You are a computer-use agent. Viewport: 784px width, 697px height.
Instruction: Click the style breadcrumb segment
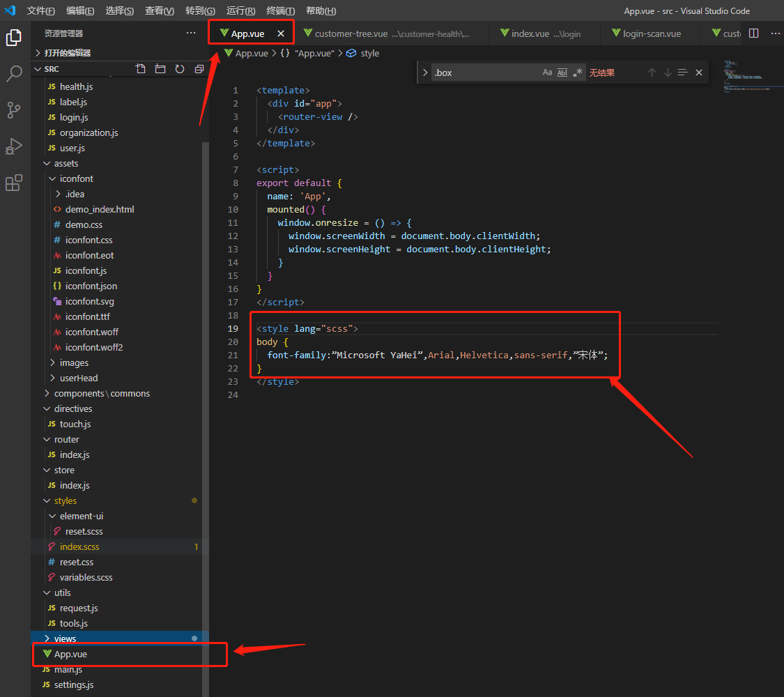363,53
